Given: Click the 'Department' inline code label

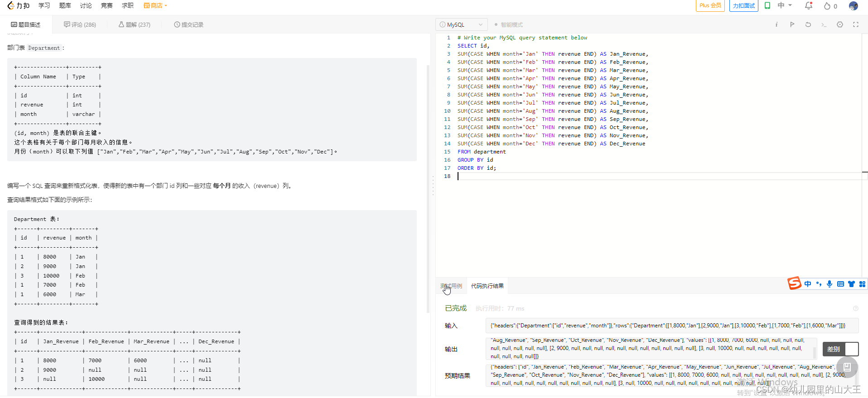Looking at the screenshot, I should 43,48.
